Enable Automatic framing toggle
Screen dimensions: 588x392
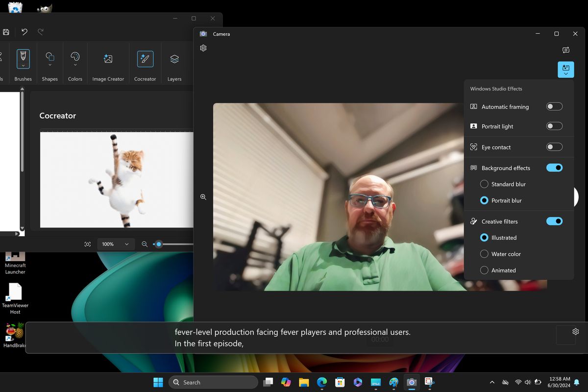click(554, 106)
